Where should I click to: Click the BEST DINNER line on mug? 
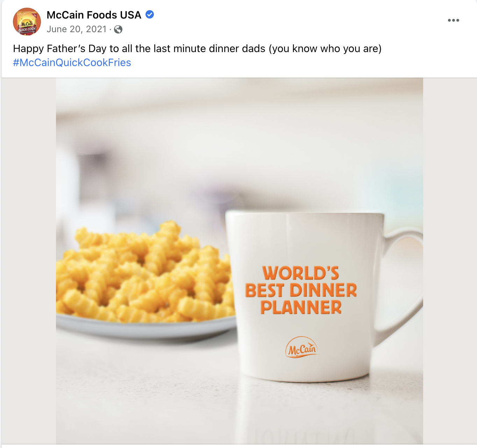click(x=301, y=290)
